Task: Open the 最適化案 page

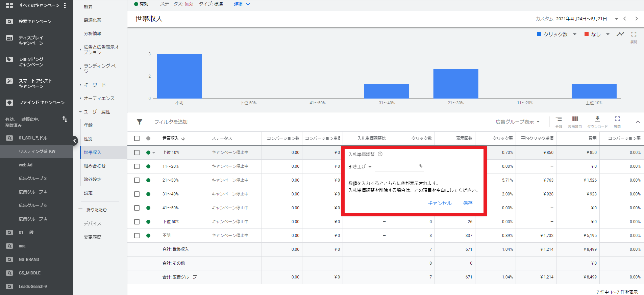Action: tap(93, 20)
